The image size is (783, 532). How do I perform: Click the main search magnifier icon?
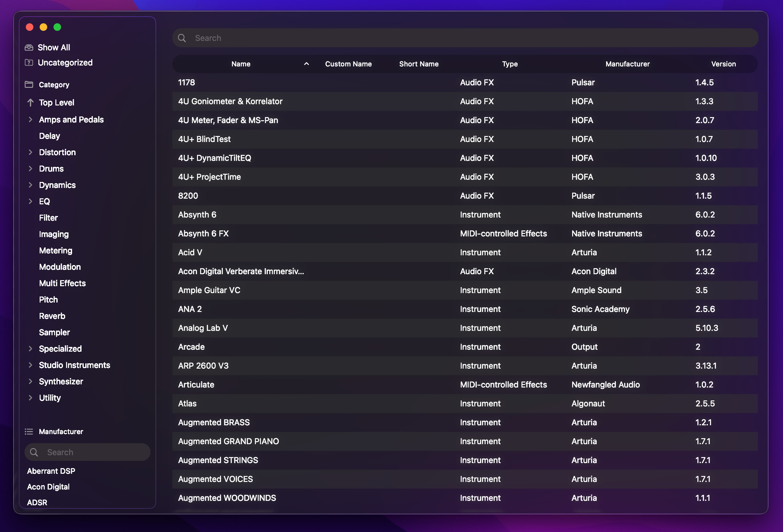tap(182, 38)
